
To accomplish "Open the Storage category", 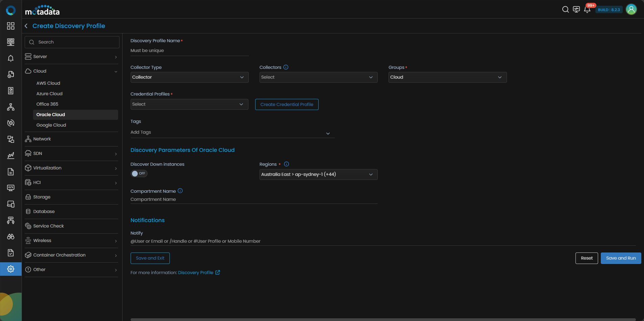I will click(72, 197).
